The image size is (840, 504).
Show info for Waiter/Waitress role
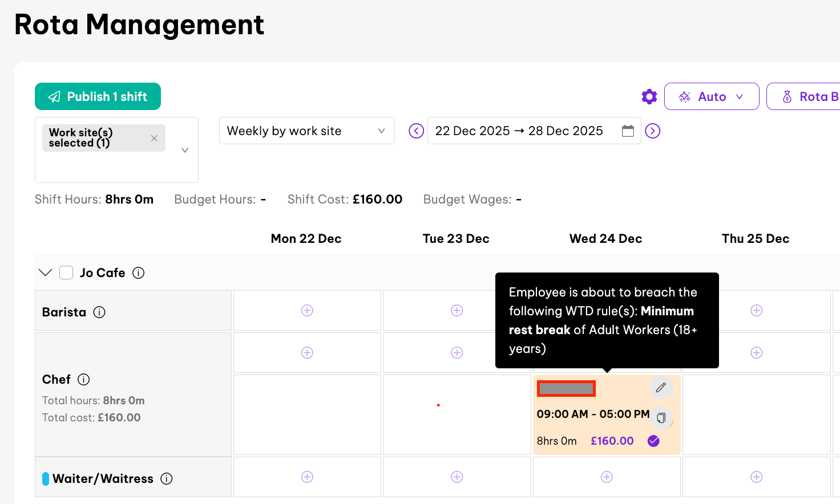[x=167, y=479]
